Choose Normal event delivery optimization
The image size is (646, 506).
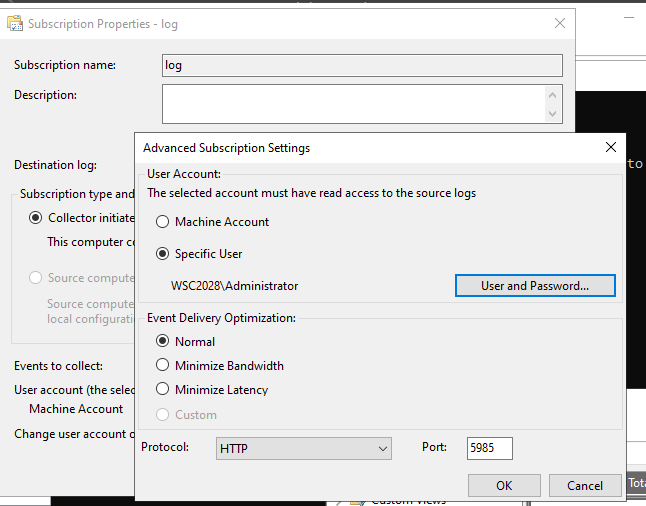click(x=162, y=341)
